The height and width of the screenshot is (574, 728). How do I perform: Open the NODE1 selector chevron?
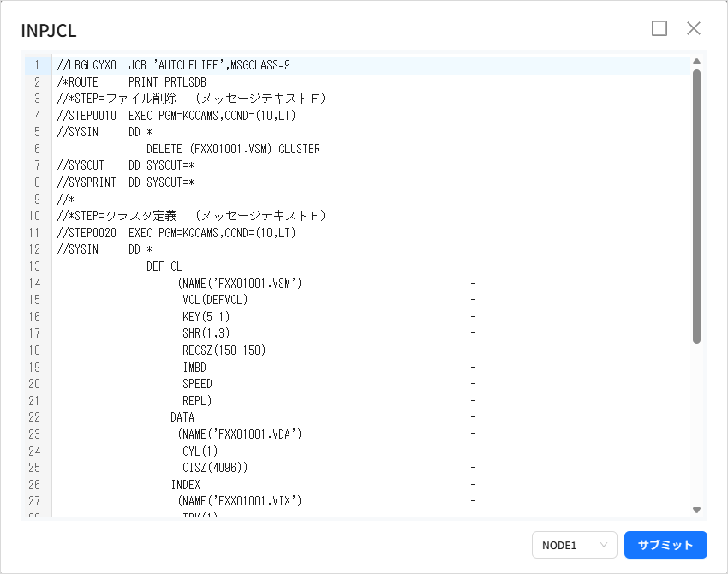click(605, 545)
